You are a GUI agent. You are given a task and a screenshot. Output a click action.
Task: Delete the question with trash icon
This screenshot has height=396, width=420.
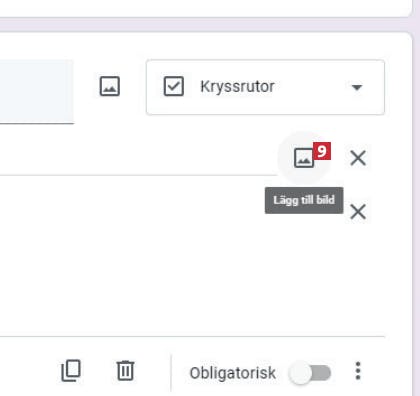(125, 370)
